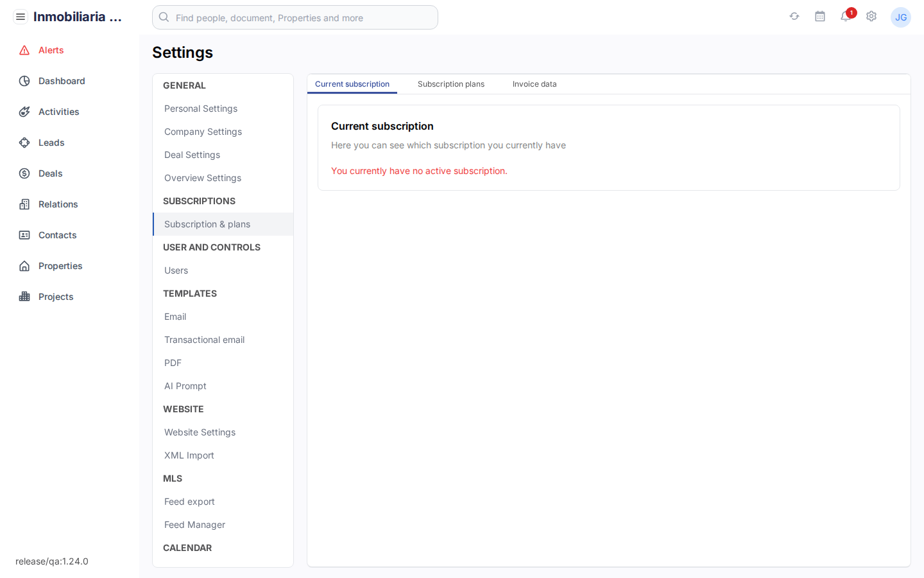Switch to the Subscription plans tab
Image resolution: width=924 pixels, height=578 pixels.
(x=451, y=84)
